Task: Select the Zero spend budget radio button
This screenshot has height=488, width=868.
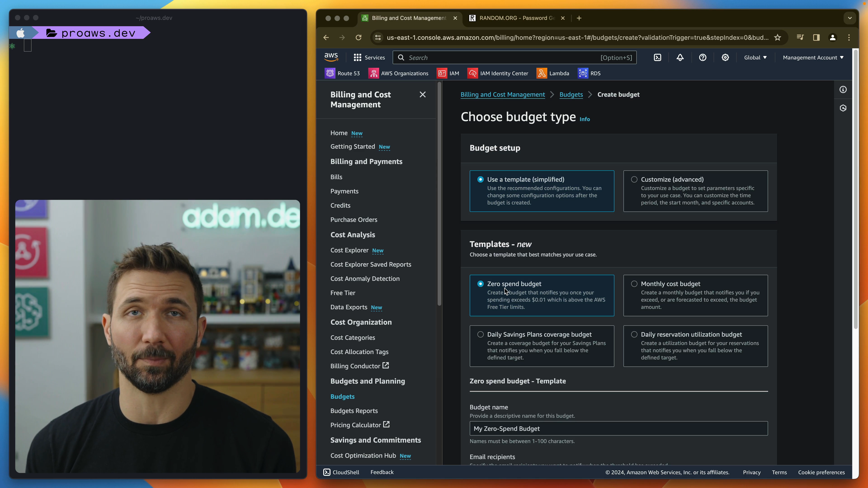Action: 481,284
